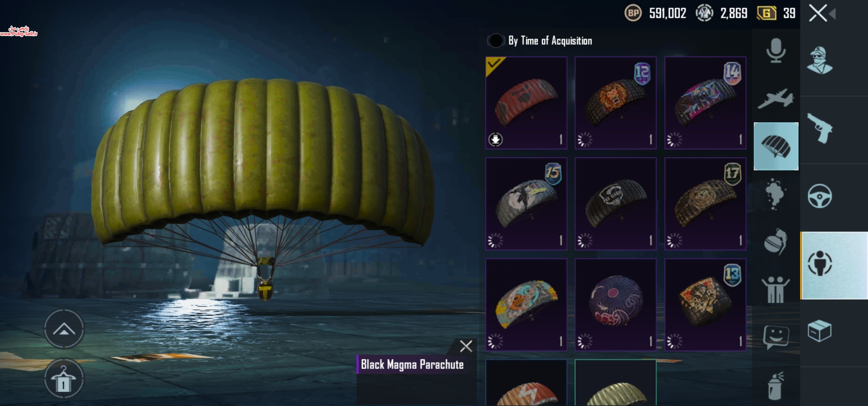Select the parachute skins category

pyautogui.click(x=776, y=146)
